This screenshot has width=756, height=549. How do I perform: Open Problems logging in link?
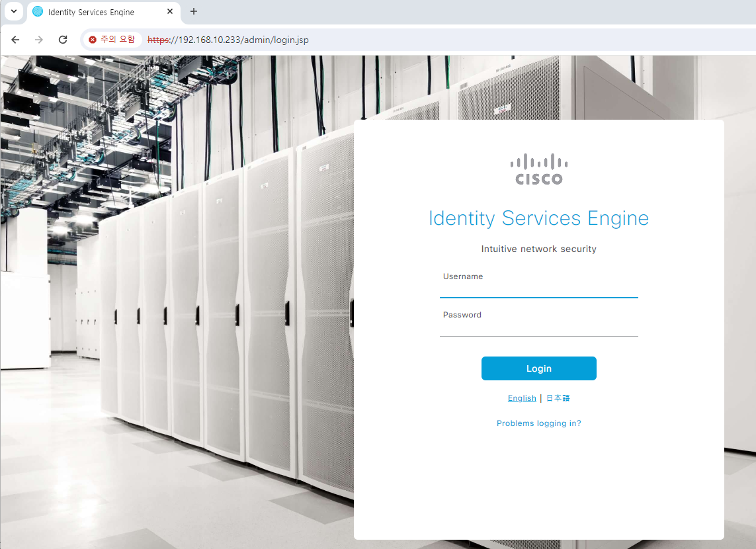pos(538,423)
